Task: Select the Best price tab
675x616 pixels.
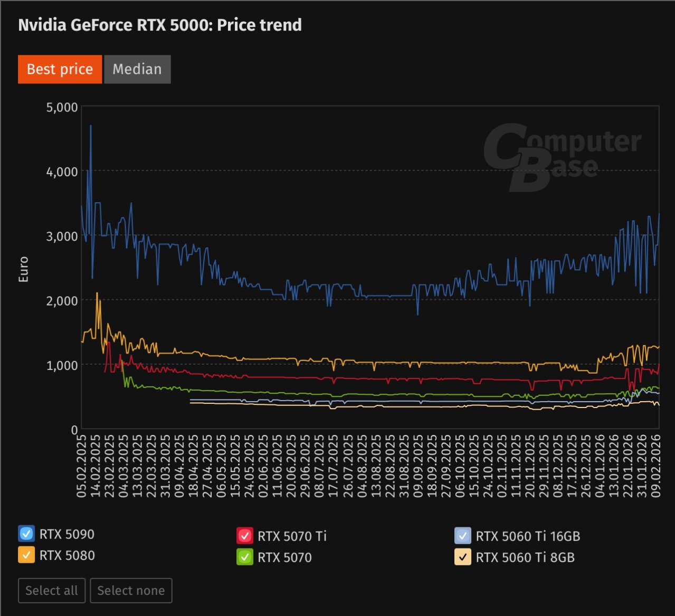Action: coord(60,69)
